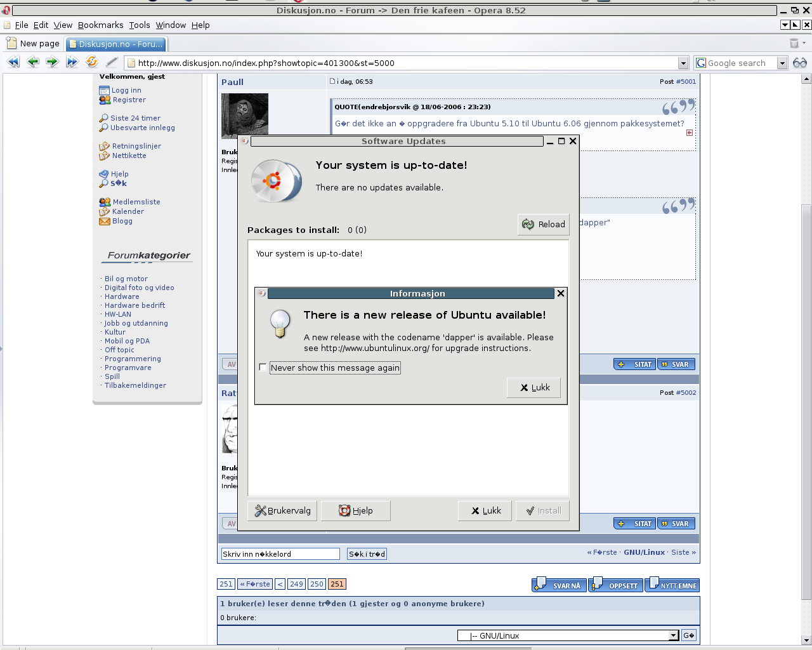Click the Opera rewind navigation icon
Screen dimensions: 812x650
13,62
